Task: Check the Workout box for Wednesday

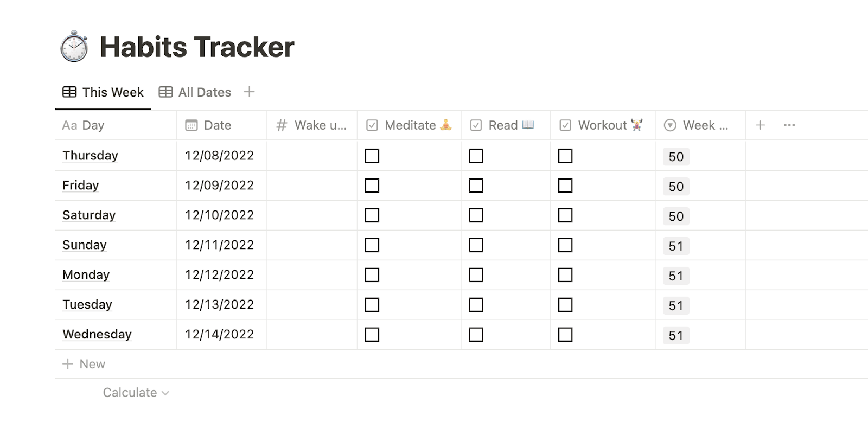Action: pyautogui.click(x=565, y=335)
